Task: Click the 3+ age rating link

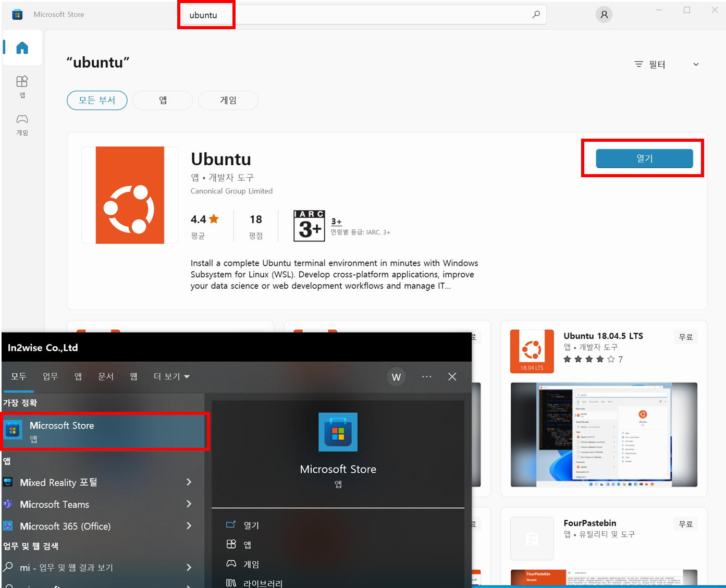Action: [337, 222]
